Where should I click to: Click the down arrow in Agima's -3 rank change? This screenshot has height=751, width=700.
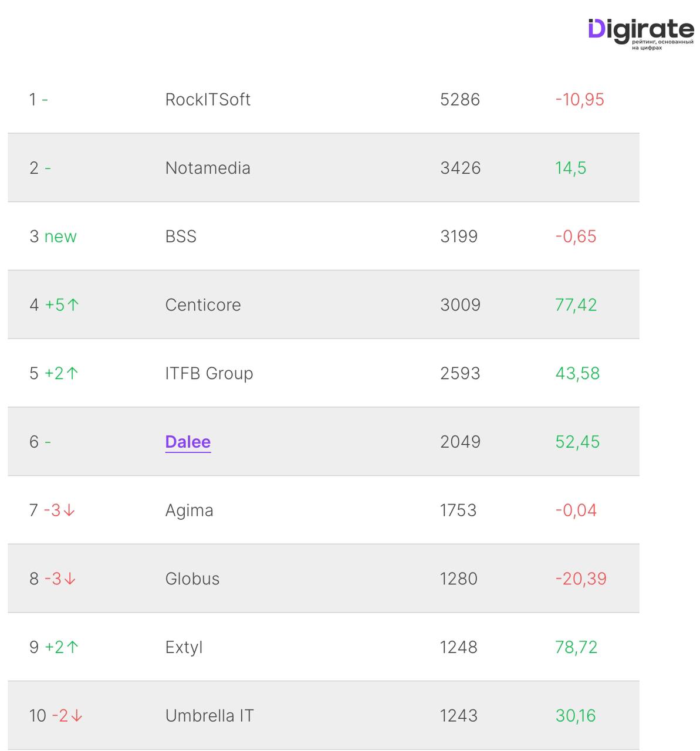69,510
